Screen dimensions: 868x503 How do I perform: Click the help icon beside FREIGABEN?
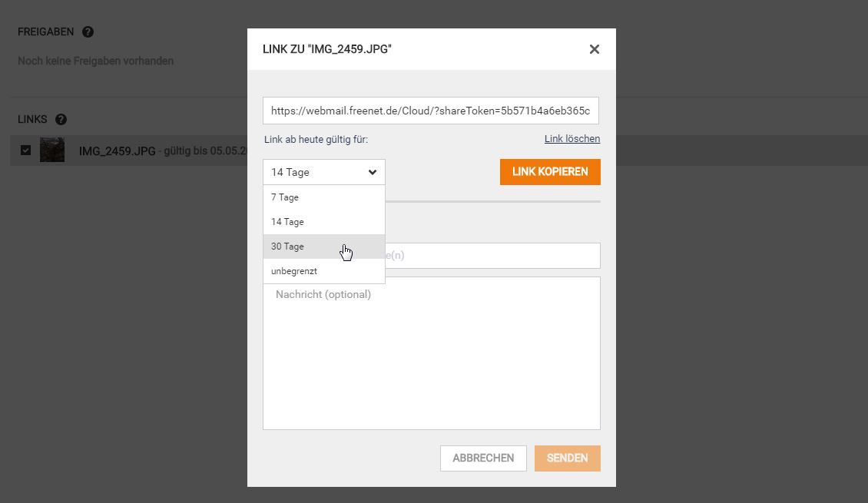point(88,32)
